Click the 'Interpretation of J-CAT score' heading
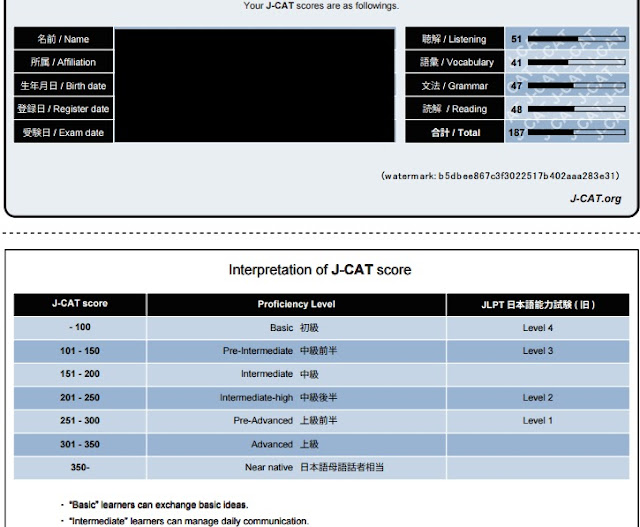 click(320, 270)
